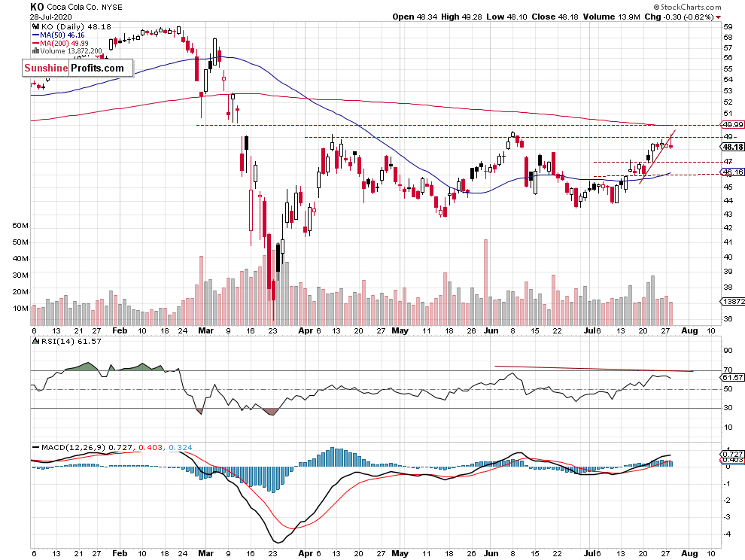Click the 30 level on the RSI axis
Image resolution: width=745 pixels, height=560 pixels.
(728, 407)
